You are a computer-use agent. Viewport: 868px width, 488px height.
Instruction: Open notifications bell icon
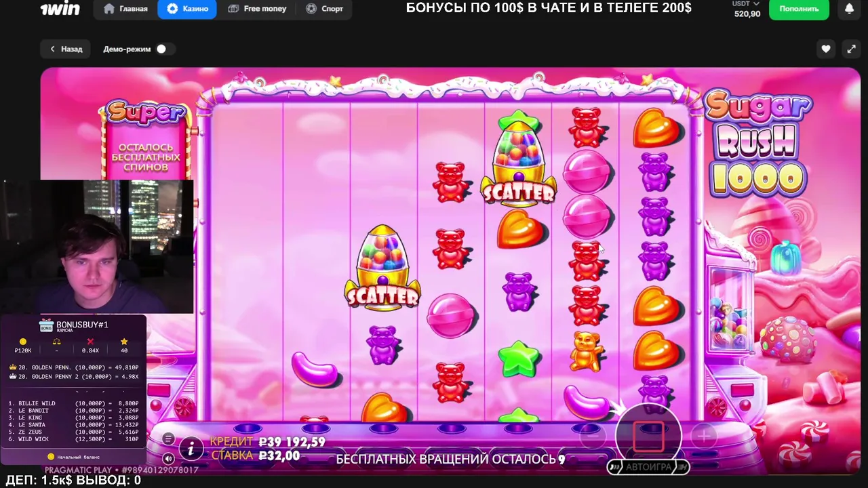[850, 9]
